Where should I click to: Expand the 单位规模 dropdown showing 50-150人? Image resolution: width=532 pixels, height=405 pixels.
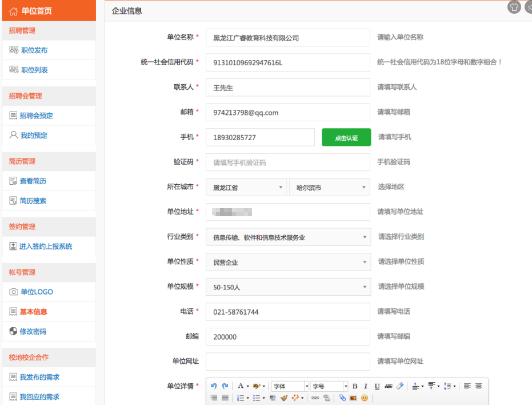[x=288, y=287]
